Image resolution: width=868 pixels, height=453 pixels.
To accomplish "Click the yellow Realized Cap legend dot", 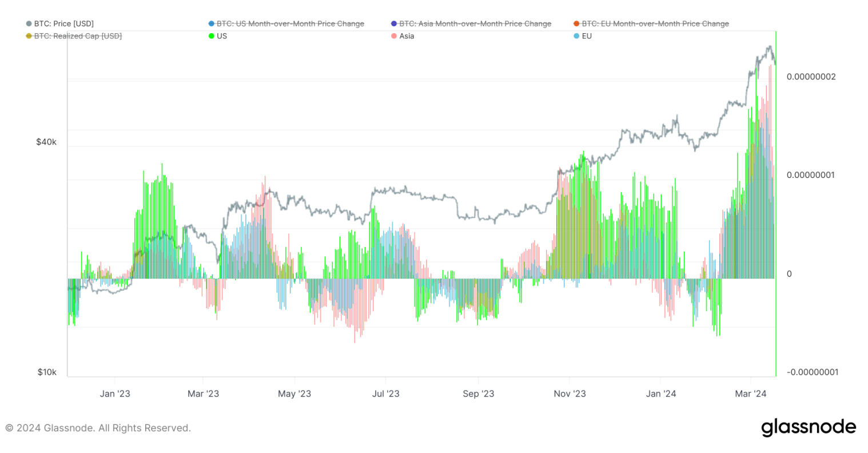I will (x=29, y=36).
